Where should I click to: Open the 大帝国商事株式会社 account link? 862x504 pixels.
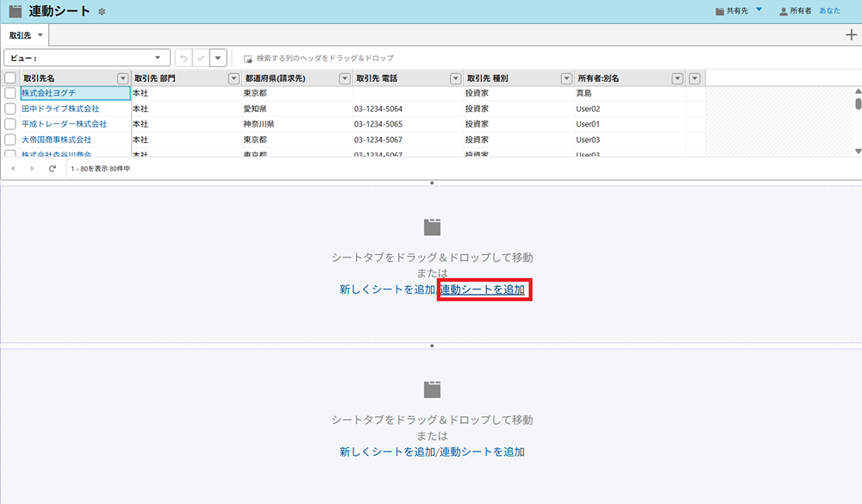click(x=57, y=140)
